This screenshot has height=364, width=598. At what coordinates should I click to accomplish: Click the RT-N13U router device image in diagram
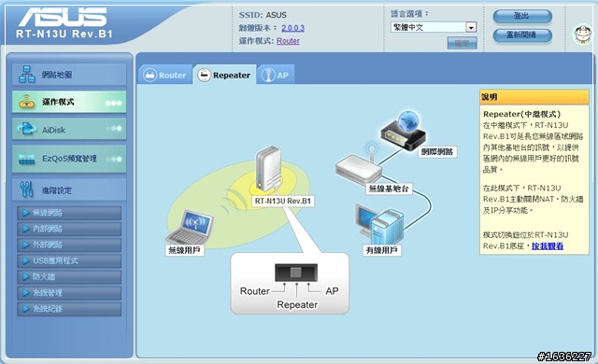click(x=269, y=168)
